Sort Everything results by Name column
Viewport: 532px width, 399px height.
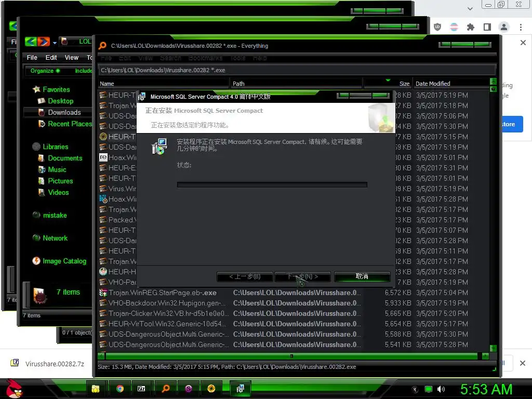click(x=163, y=84)
